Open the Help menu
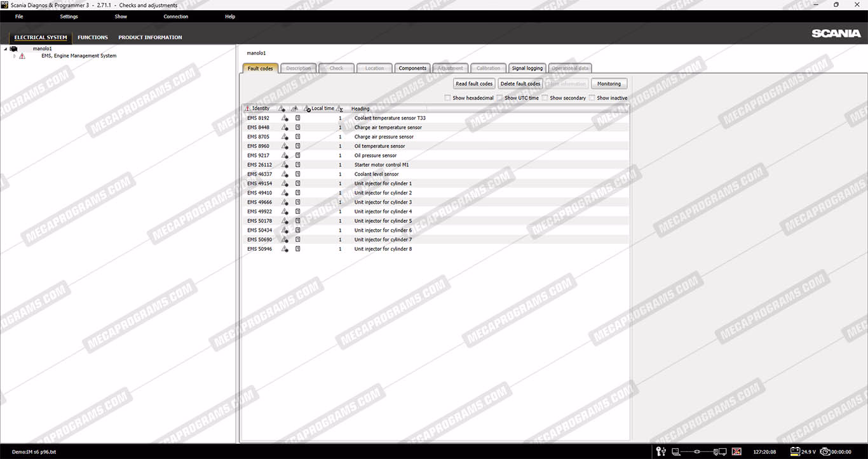The image size is (868, 459). click(x=230, y=17)
